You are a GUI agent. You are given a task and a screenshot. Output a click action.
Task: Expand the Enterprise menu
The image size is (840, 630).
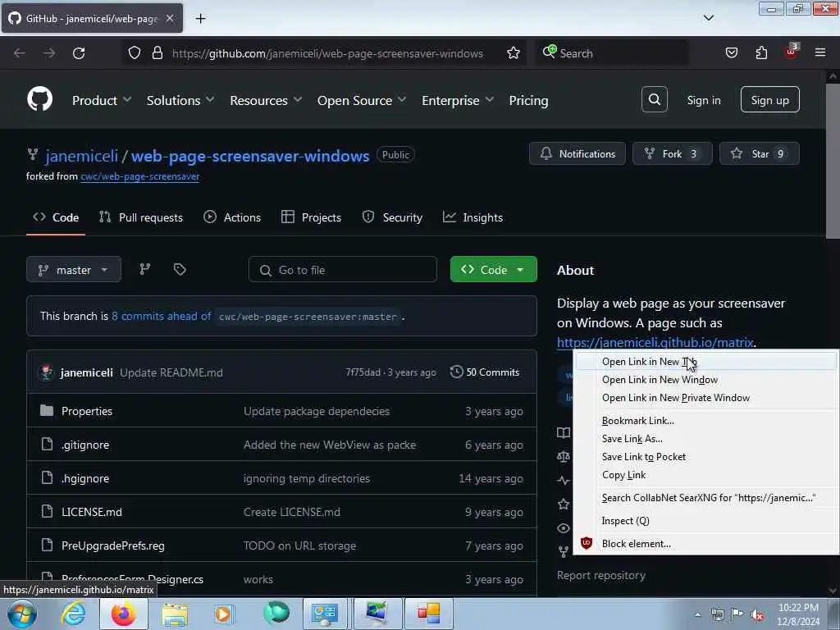click(458, 100)
